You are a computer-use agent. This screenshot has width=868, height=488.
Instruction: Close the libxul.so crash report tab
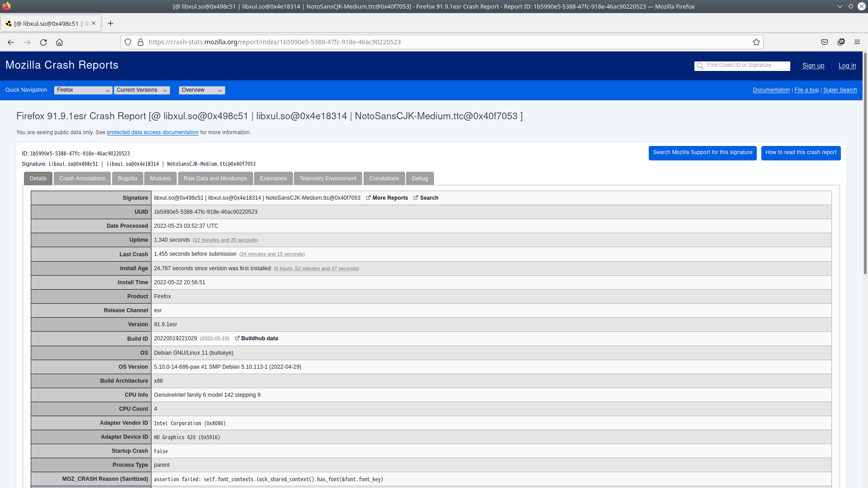coord(94,23)
